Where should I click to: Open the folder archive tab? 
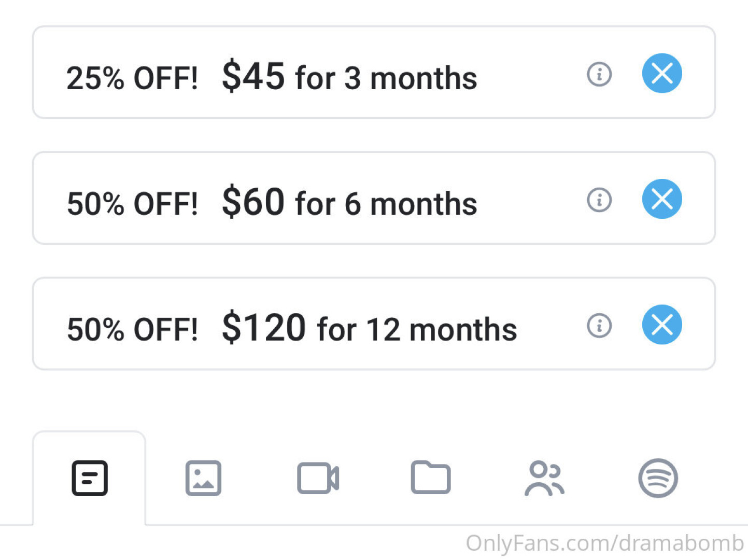(x=430, y=478)
